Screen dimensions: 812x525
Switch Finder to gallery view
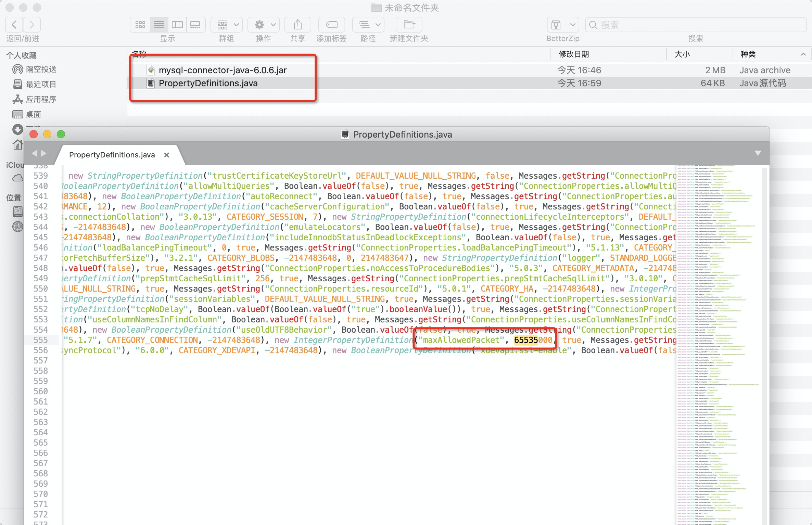tap(195, 25)
